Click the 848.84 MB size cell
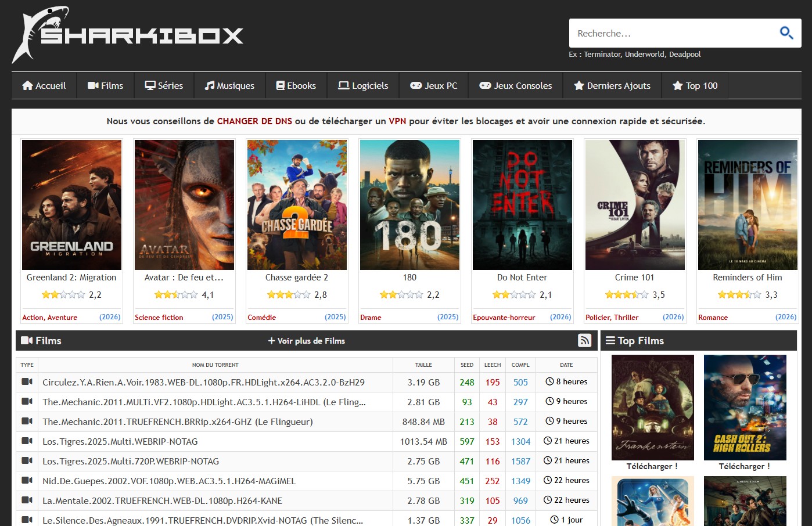 click(423, 422)
